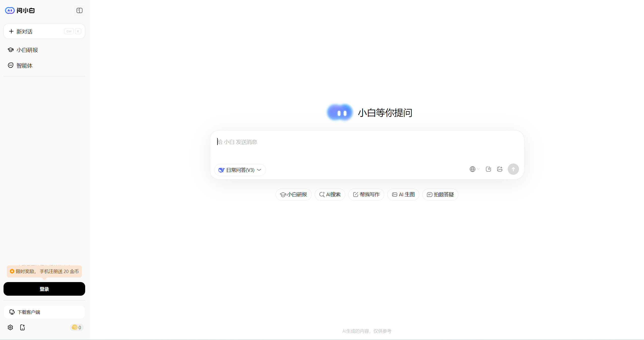This screenshot has width=644, height=340.
Task: Open the globe web-search options dropdown
Action: [474, 169]
